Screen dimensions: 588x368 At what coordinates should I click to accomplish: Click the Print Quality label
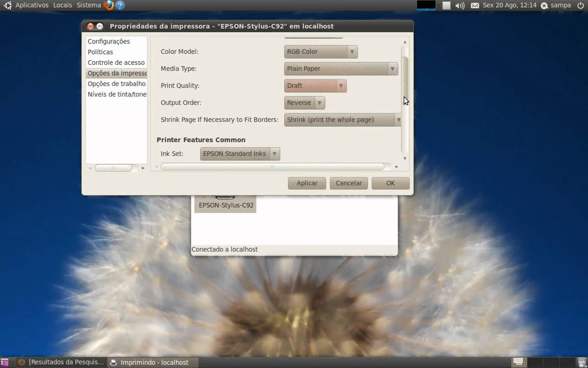[x=180, y=86]
